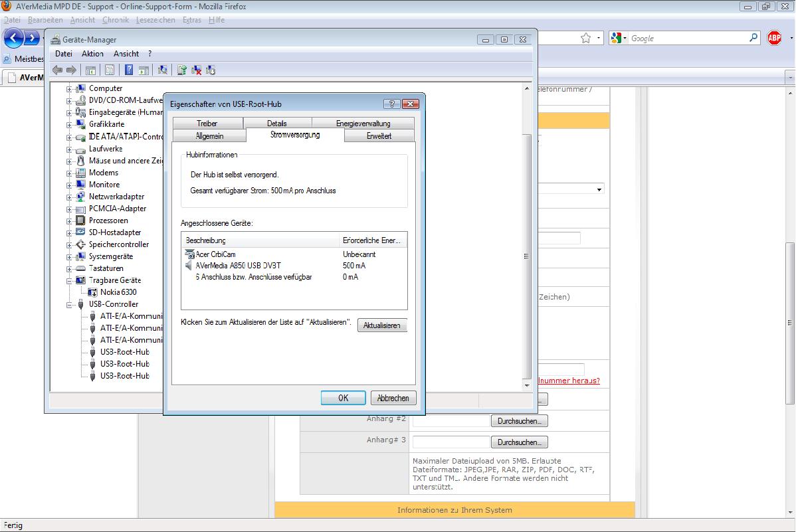
Task: Click the Speichercontroller category icon
Action: [80, 244]
